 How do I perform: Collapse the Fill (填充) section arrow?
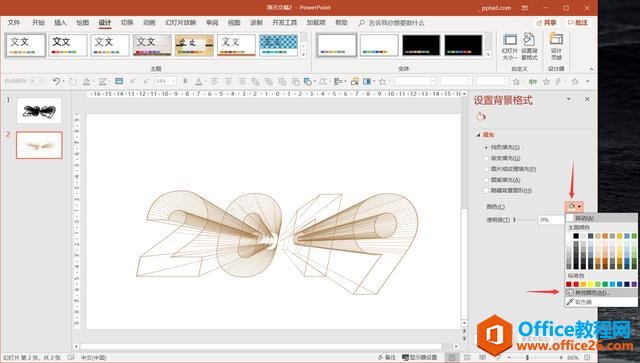(478, 135)
